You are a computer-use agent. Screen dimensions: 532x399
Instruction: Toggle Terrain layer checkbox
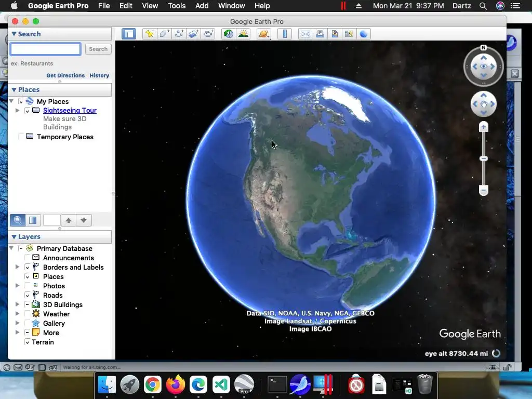(27, 342)
